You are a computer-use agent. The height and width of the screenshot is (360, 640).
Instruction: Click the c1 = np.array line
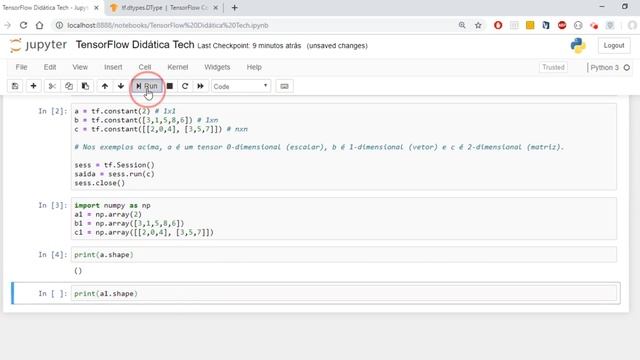click(144, 232)
